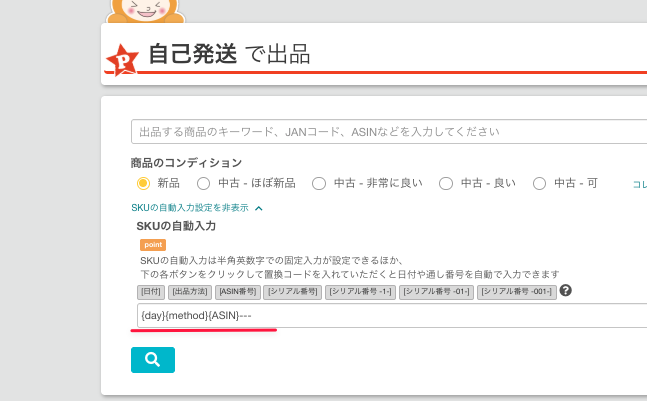647x401 pixels.
Task: Click the magnifying glass search button
Action: tap(152, 359)
